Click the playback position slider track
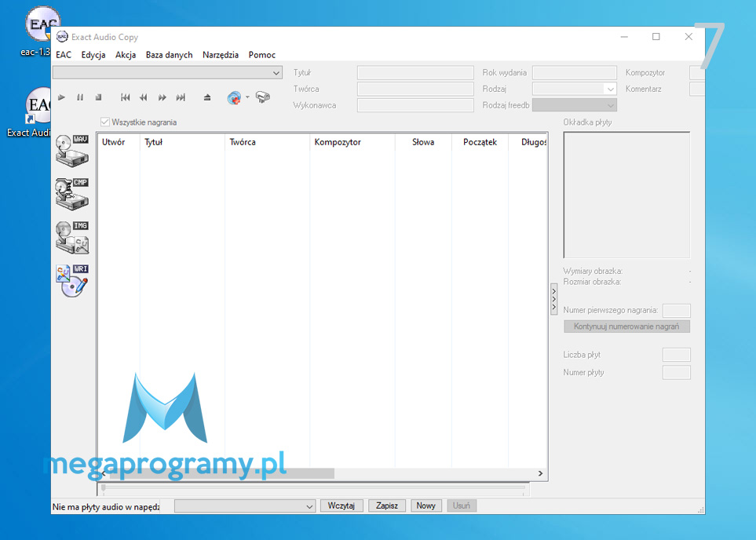756x540 pixels. click(314, 488)
